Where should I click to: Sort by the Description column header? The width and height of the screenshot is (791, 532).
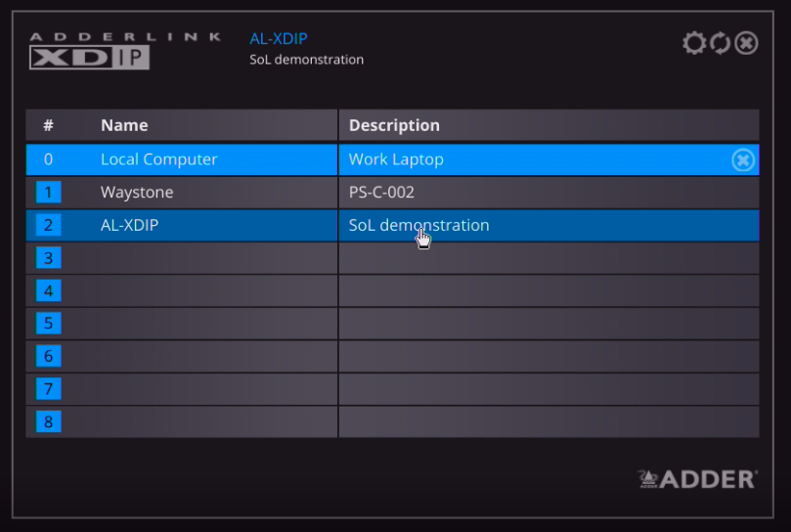click(394, 125)
